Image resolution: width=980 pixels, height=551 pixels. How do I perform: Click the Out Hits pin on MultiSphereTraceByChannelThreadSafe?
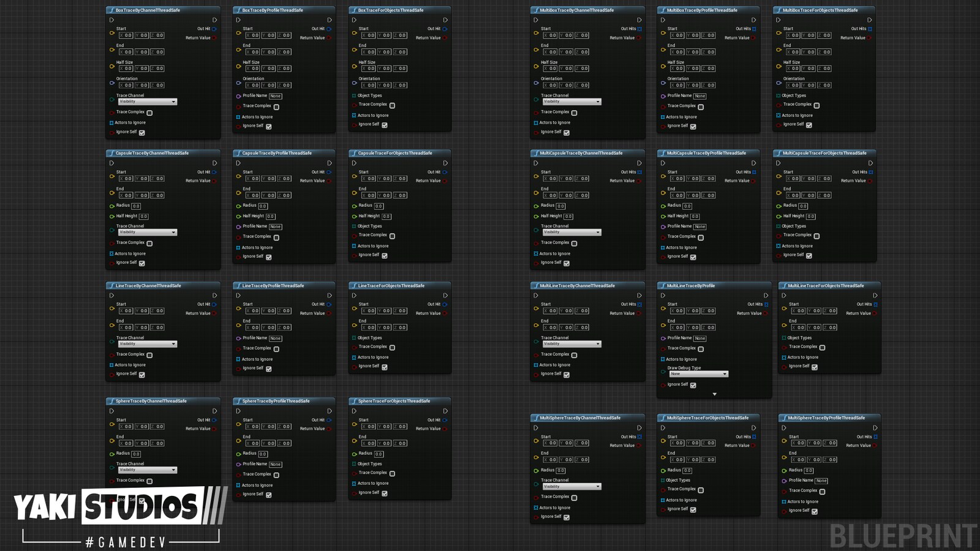(639, 437)
